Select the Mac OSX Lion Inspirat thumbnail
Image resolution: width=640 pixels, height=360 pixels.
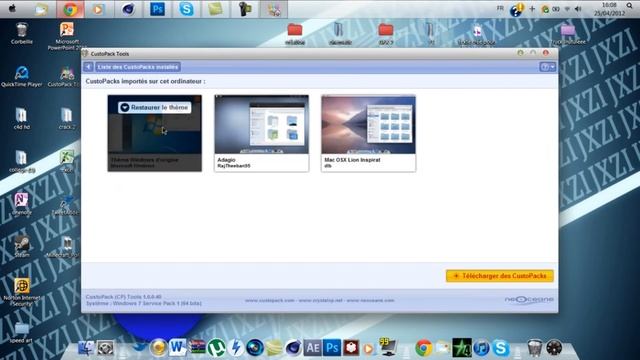point(369,133)
